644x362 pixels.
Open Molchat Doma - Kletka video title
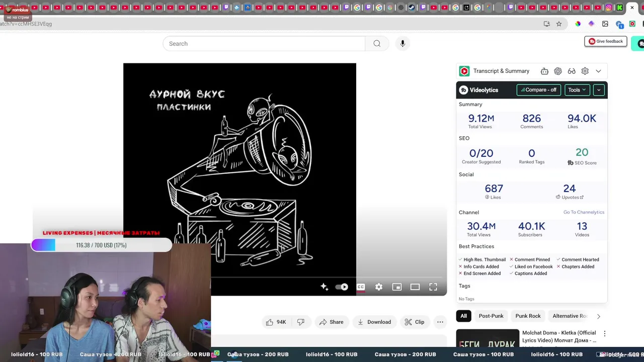[559, 336]
